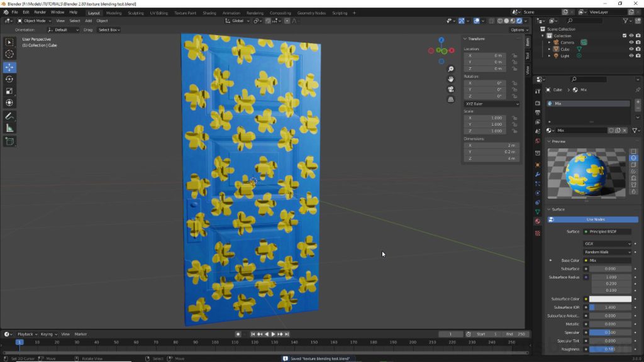The image size is (644, 362).
Task: Disable the Collection checkbox in the outliner
Action: pyautogui.click(x=625, y=36)
